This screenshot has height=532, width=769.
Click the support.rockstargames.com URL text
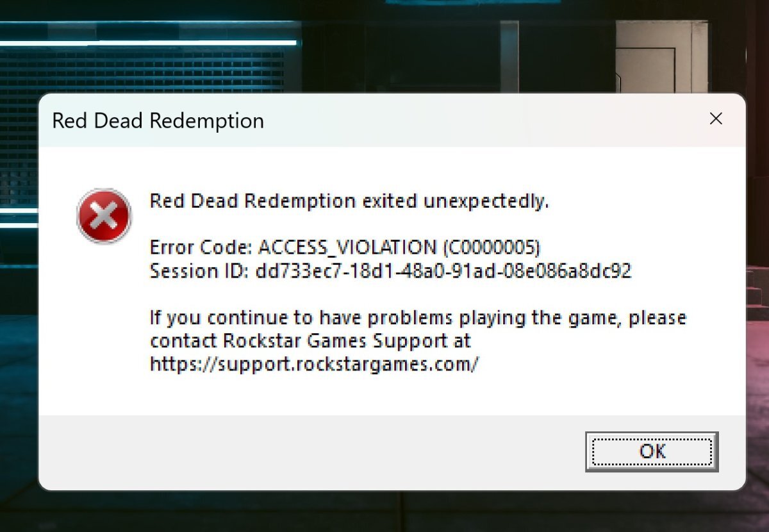(314, 364)
